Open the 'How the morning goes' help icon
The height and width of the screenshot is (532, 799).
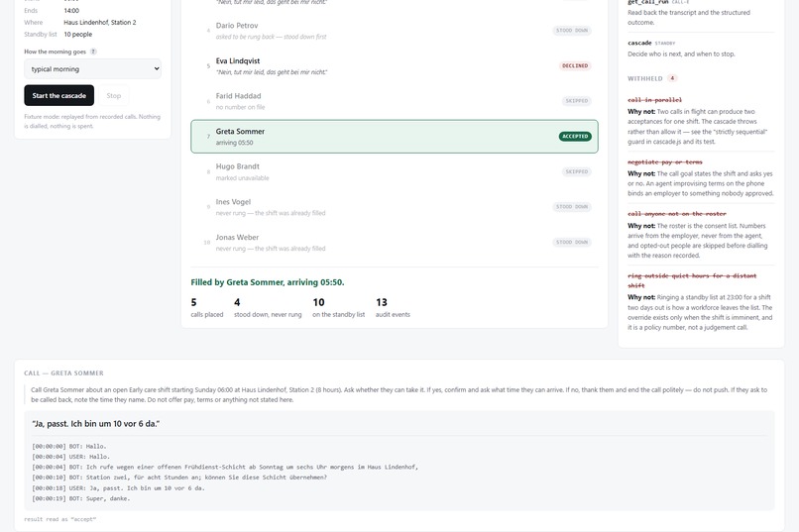[93, 52]
